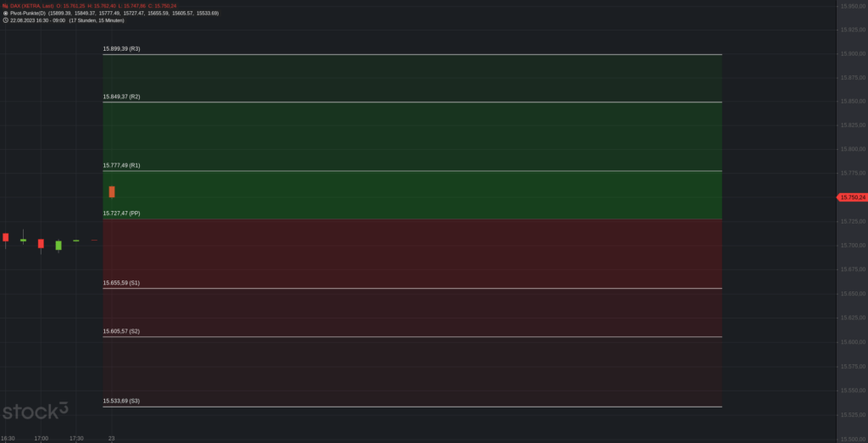Image resolution: width=868 pixels, height=443 pixels.
Task: Select the 15.899,39 (R3) resistance line label
Action: pos(121,49)
